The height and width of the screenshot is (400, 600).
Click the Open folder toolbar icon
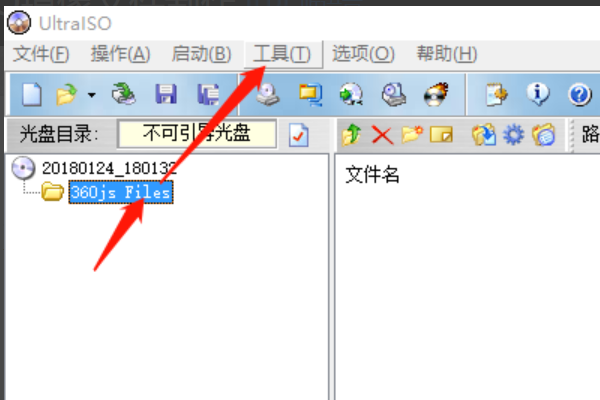pos(66,94)
